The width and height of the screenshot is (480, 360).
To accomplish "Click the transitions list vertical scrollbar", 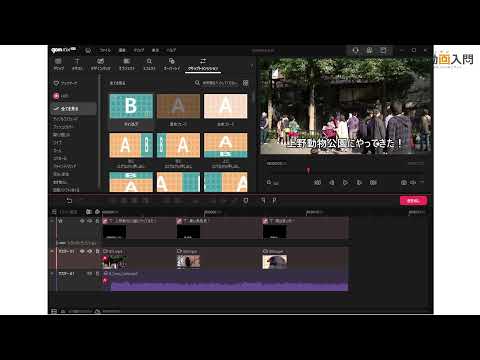I will (x=254, y=97).
